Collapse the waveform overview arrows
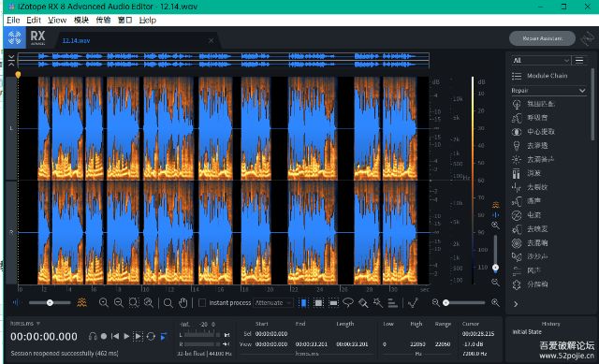The width and height of the screenshot is (599, 364). click(x=11, y=60)
